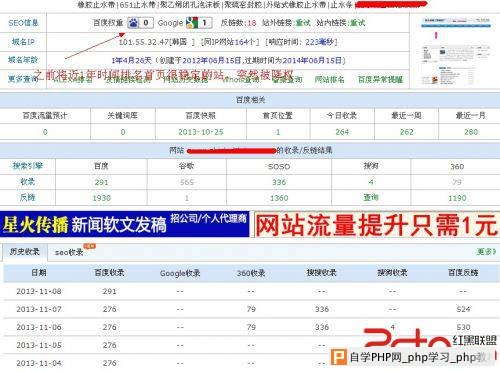Switch to the 历史收录 tab

pyautogui.click(x=25, y=252)
